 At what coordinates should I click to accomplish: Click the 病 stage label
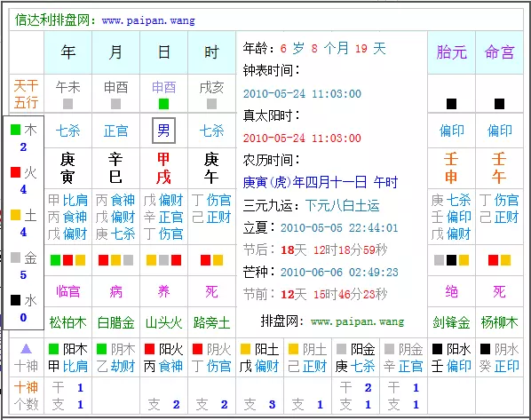(x=115, y=291)
